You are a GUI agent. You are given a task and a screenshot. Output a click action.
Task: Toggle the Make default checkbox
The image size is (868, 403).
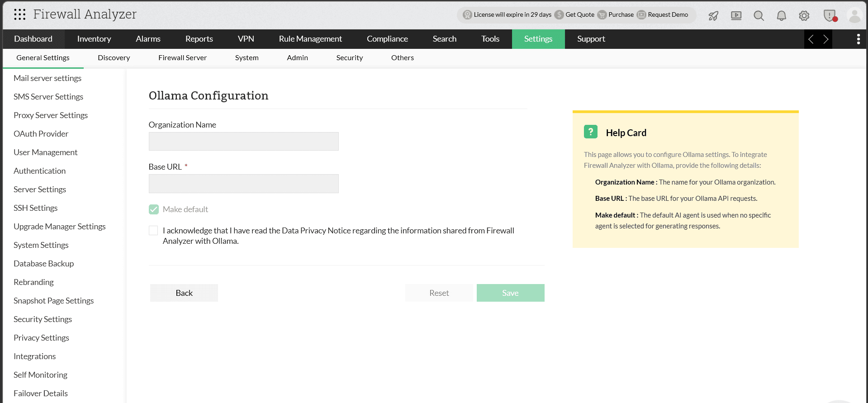pyautogui.click(x=154, y=209)
